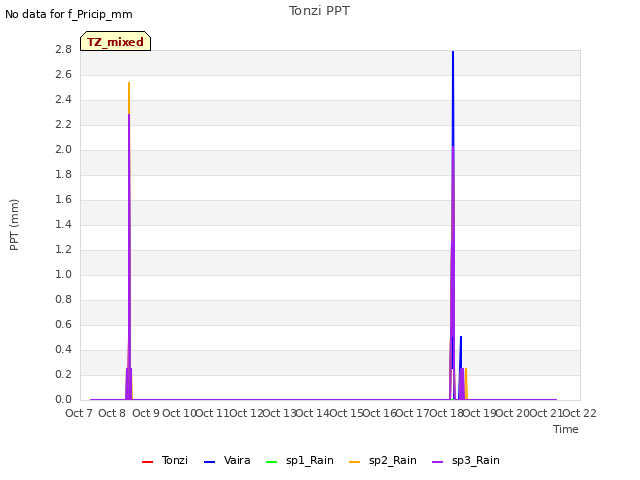This screenshot has height=480, width=640.
Task: Click the 1.4 y-axis tick label
Action: coord(64,224)
